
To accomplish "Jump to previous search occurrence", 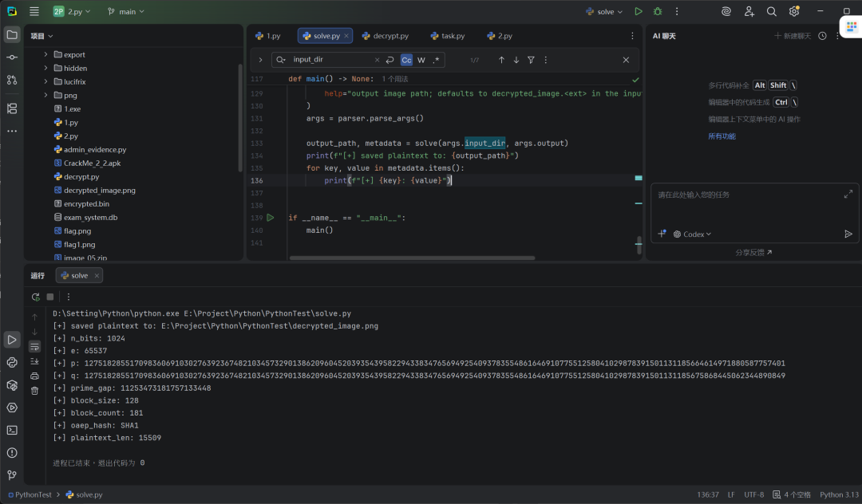I will (501, 60).
